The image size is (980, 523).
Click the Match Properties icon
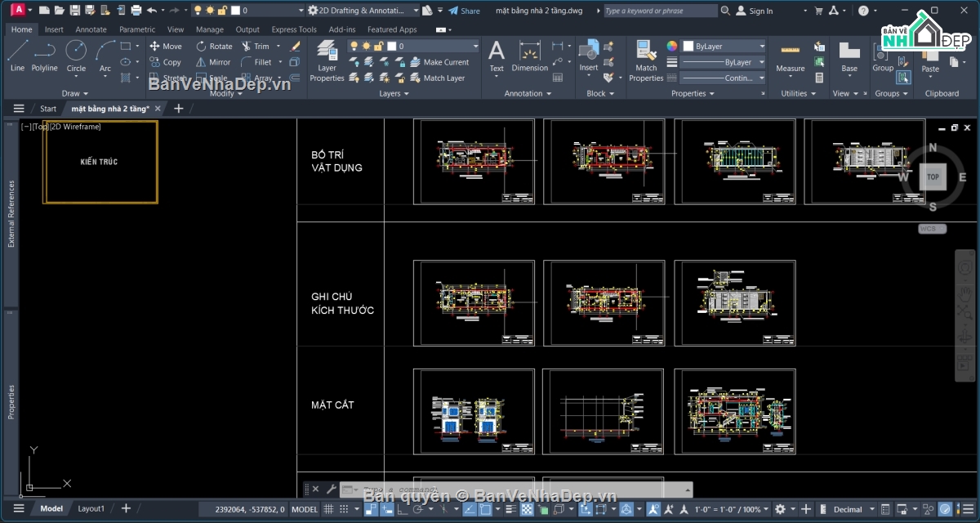(x=646, y=61)
